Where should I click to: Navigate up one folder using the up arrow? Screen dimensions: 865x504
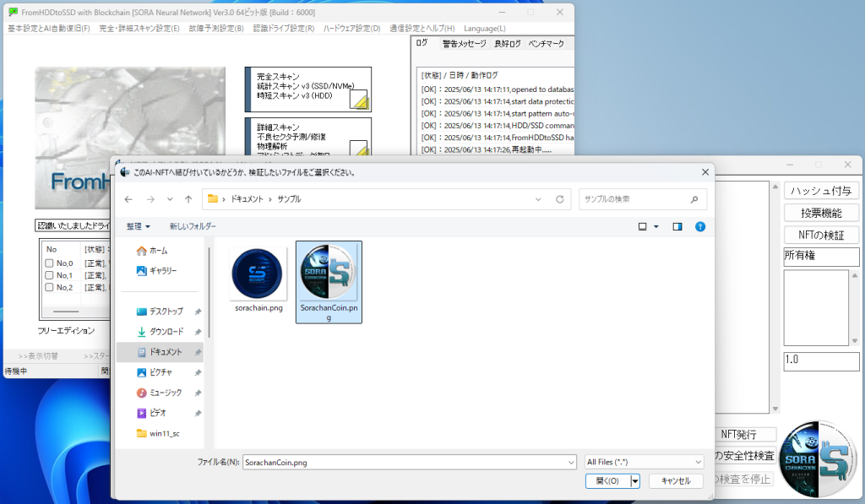tap(189, 199)
